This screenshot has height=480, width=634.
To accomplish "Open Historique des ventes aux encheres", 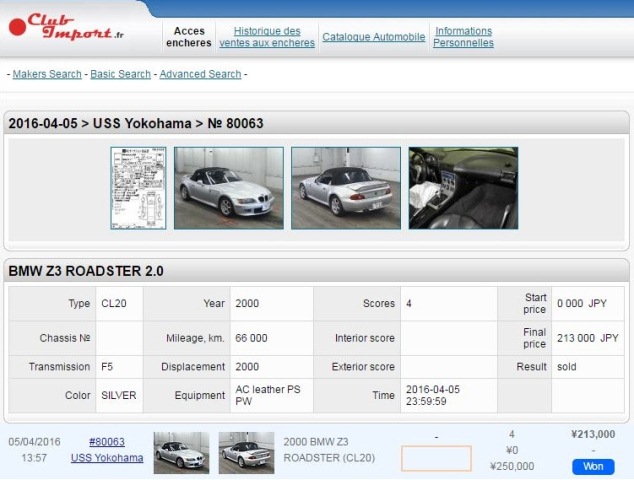I will 266,37.
